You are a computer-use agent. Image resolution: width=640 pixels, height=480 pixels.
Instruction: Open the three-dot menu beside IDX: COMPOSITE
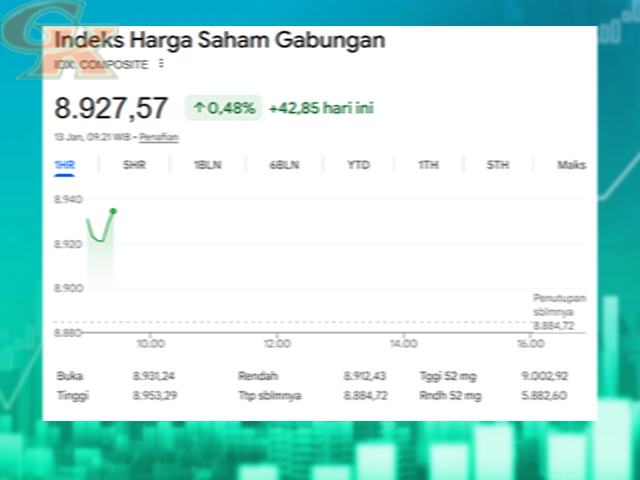coord(161,64)
